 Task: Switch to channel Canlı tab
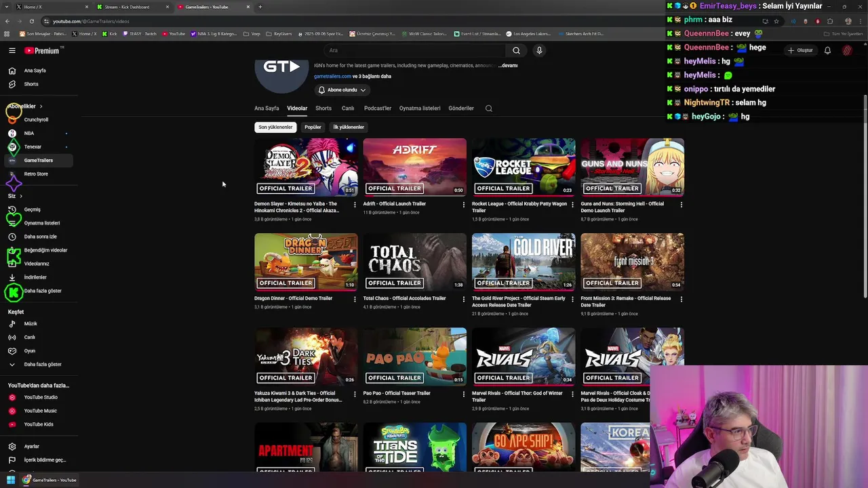[348, 108]
